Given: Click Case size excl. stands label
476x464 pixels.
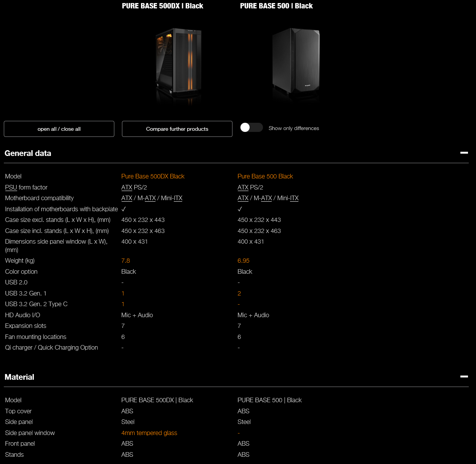Looking at the screenshot, I should click(x=58, y=220).
